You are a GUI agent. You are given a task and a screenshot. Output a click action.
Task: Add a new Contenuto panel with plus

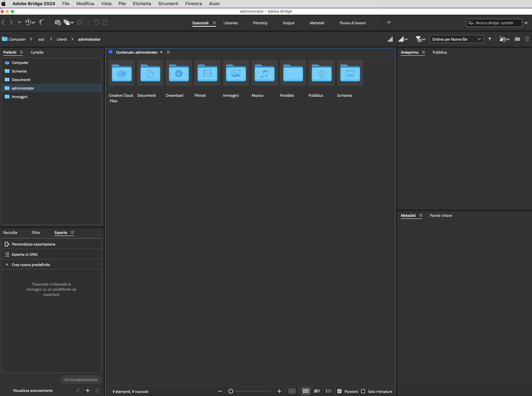[161, 52]
